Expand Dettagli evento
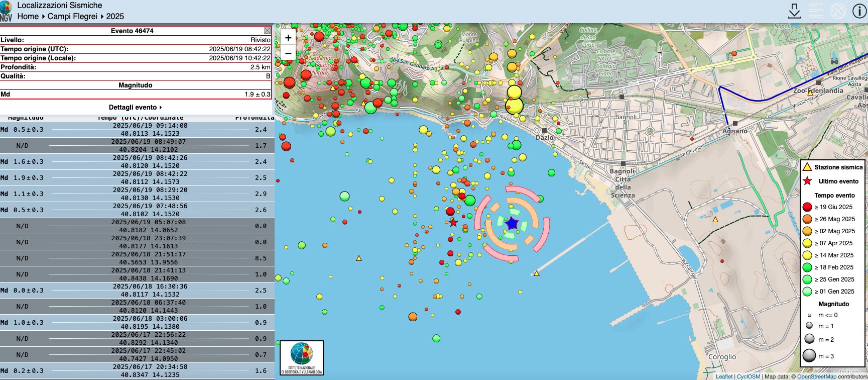This screenshot has width=868, height=380. 136,107
